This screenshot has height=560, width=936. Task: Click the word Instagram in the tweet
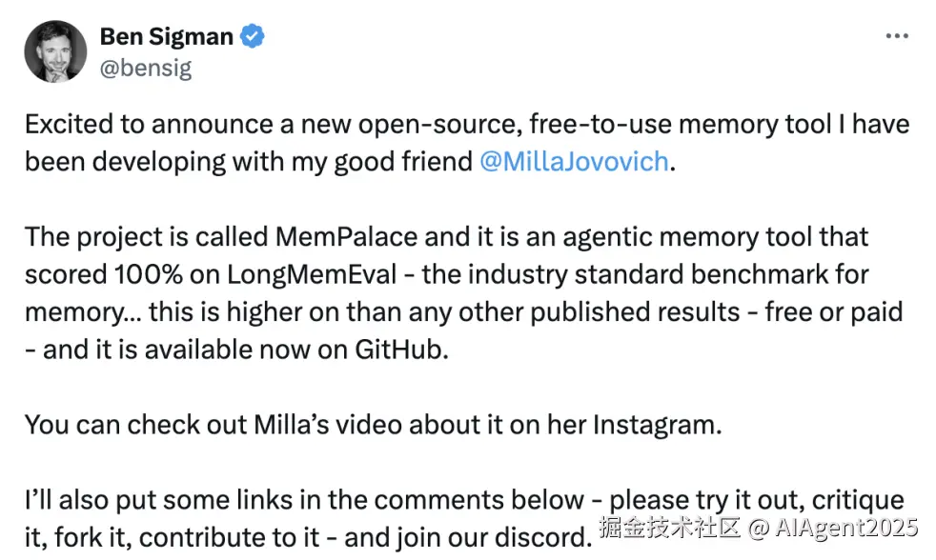656,424
